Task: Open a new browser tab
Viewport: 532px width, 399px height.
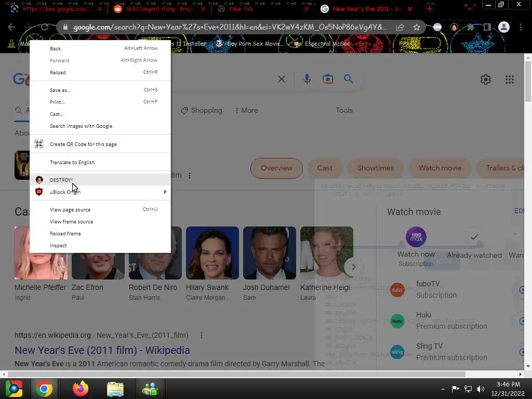Action: point(430,9)
